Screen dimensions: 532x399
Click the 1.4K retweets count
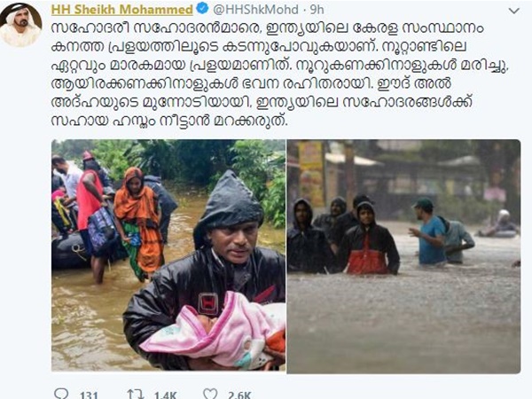point(165,395)
